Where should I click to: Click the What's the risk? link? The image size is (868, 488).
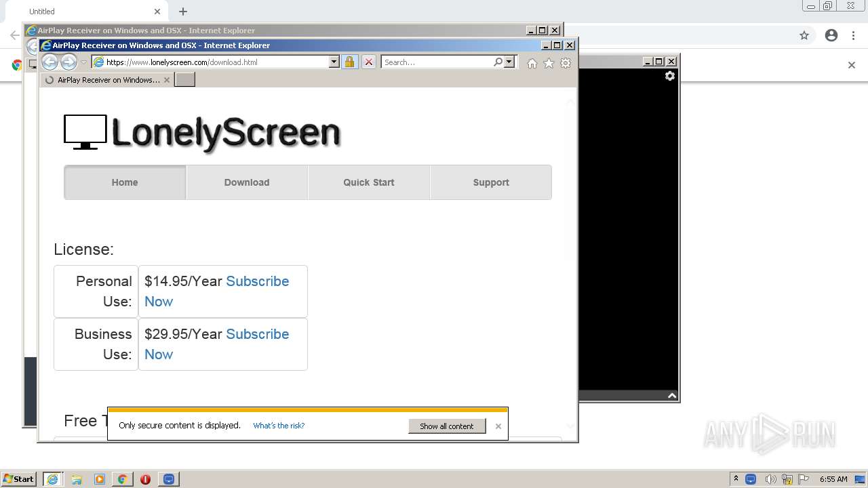[x=279, y=426]
